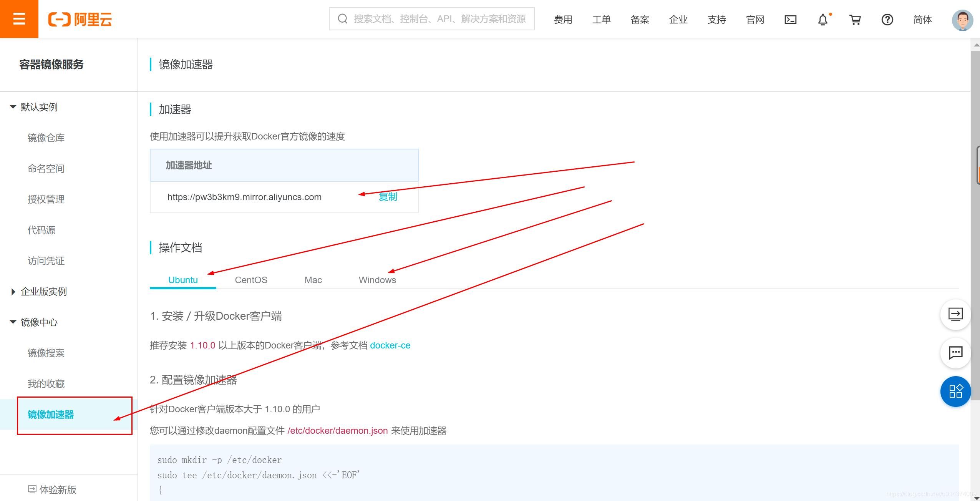
Task: Open the docker-ce documentation link
Action: (390, 345)
